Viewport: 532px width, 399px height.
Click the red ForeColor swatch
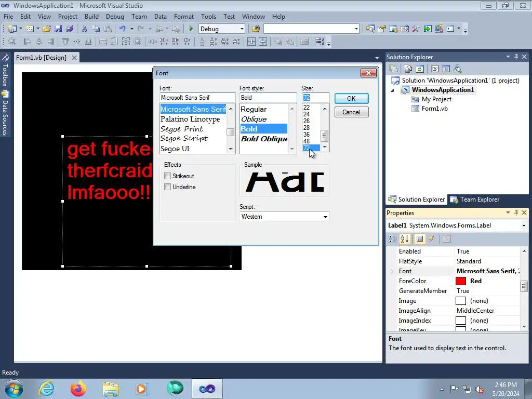click(x=460, y=281)
